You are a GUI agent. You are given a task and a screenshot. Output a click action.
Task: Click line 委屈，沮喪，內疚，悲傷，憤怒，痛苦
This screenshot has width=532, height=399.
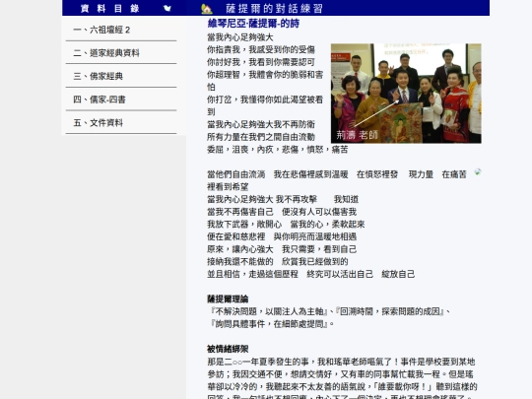278,150
